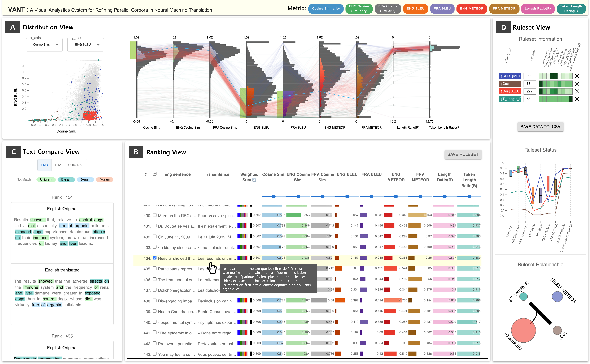Check the checkbox for row 430
Image resolution: width=590 pixels, height=364 pixels.
tap(155, 215)
